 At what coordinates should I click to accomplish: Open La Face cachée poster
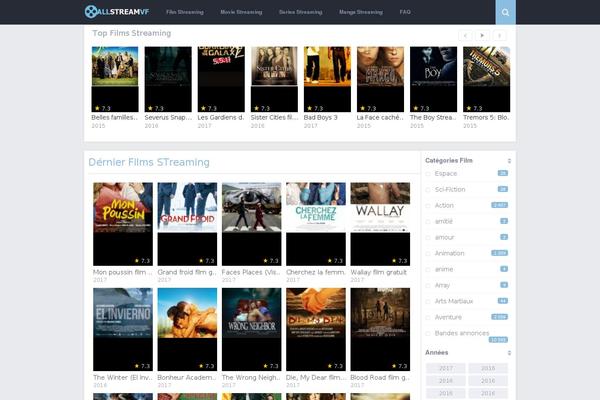point(380,79)
